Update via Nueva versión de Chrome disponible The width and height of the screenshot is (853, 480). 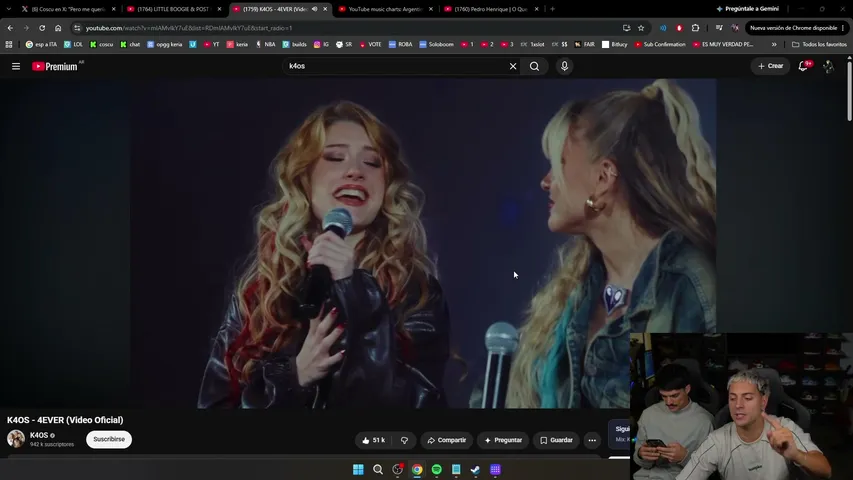[793, 28]
